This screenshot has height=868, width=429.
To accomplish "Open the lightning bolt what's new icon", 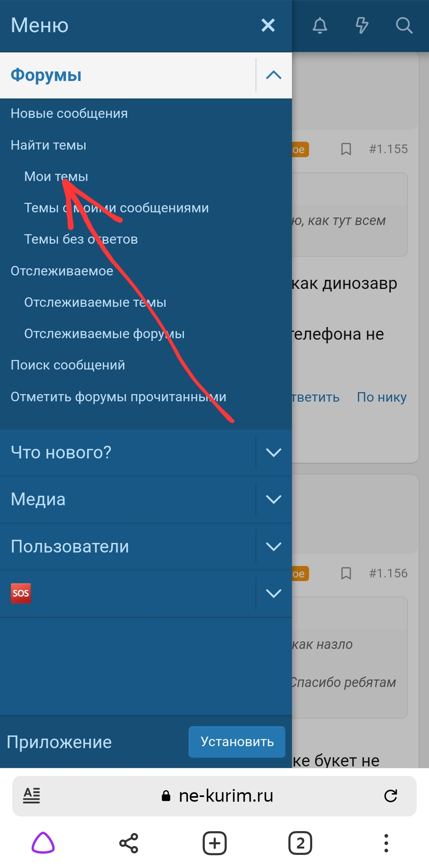I will (x=362, y=26).
